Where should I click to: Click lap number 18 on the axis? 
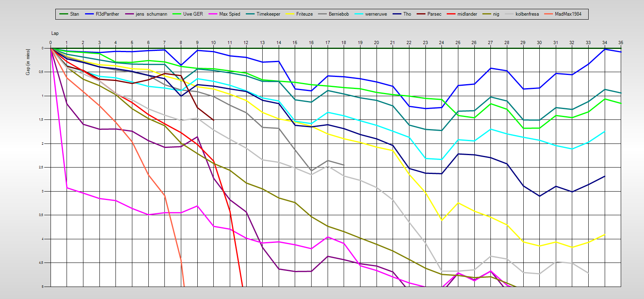tap(344, 42)
